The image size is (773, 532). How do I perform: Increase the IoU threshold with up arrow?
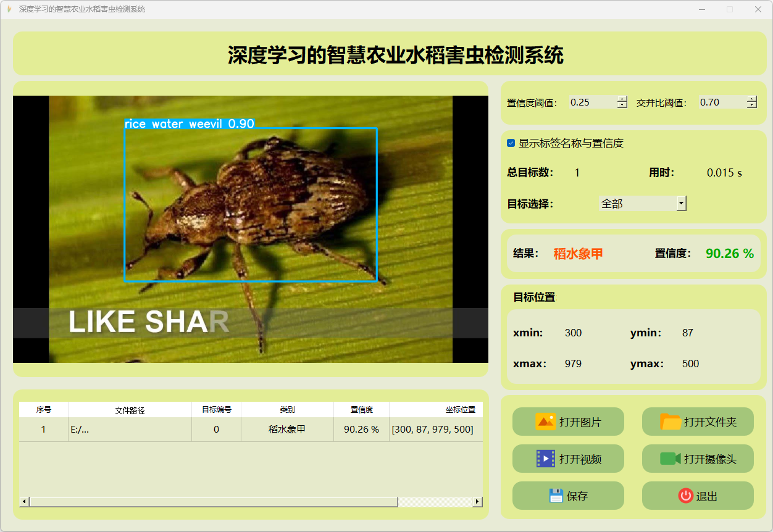point(751,99)
